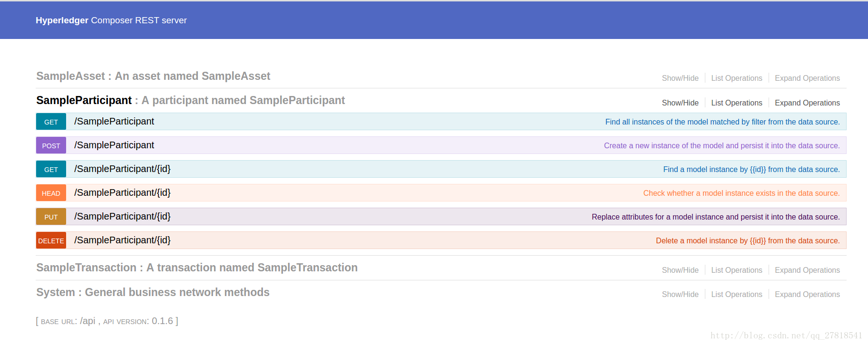868x345 pixels.
Task: Click 'Replace attributes for a model instance' description
Action: 716,217
